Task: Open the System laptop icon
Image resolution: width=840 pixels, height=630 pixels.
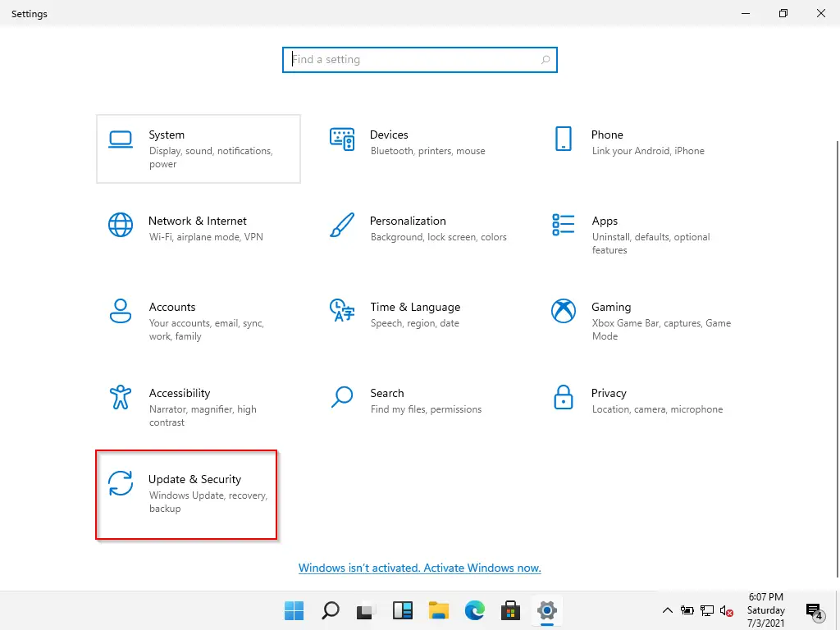Action: (121, 139)
